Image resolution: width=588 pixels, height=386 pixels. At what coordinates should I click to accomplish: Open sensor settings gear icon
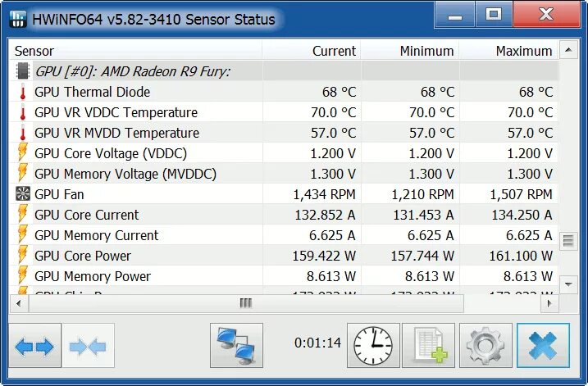pyautogui.click(x=485, y=346)
